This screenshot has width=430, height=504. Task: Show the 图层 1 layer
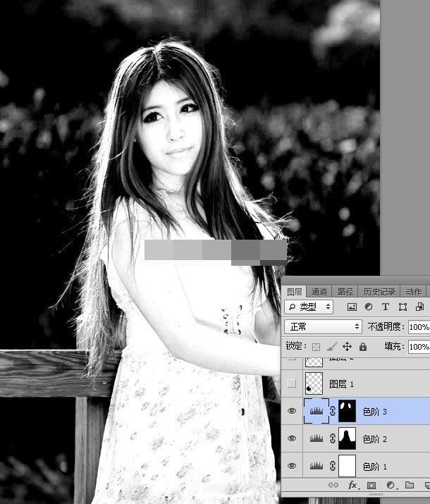pos(292,384)
